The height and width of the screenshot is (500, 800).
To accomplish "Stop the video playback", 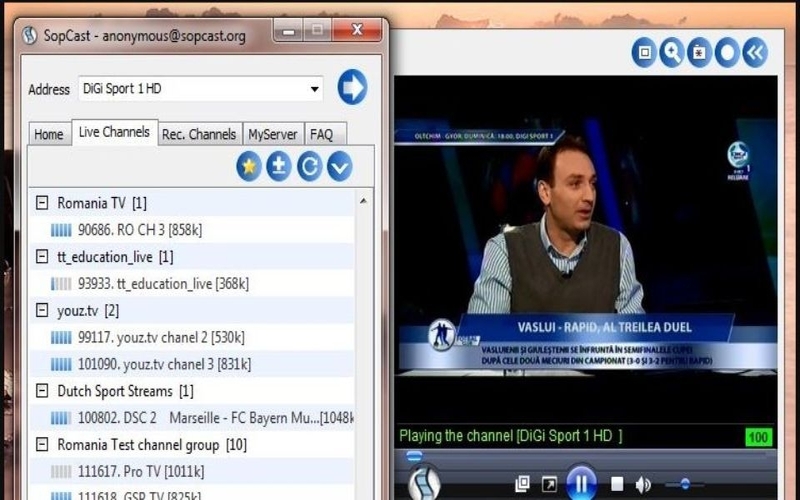I will pyautogui.click(x=617, y=484).
